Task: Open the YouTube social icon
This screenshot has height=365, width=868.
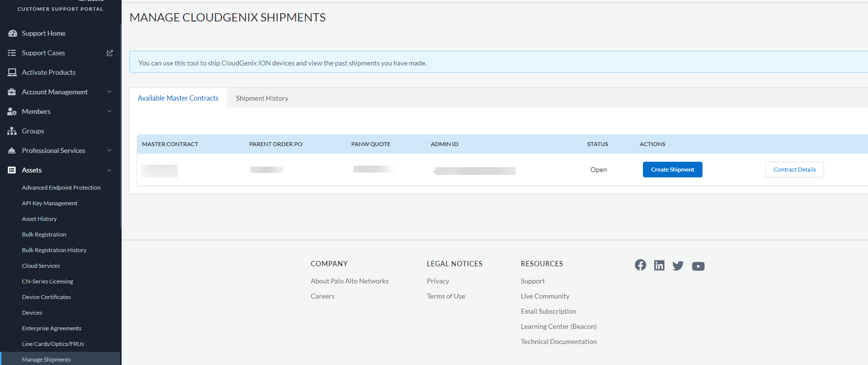Action: (x=698, y=266)
